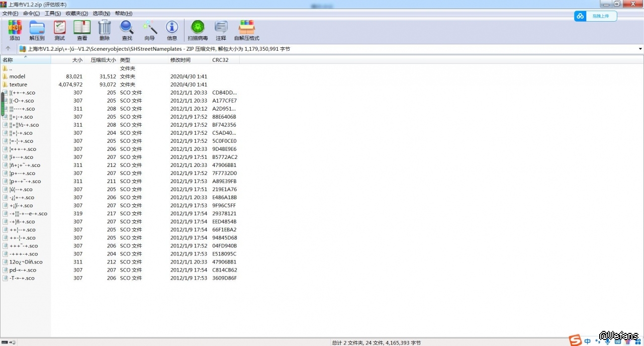Click CRC32 value 04FD940B

tap(224, 245)
